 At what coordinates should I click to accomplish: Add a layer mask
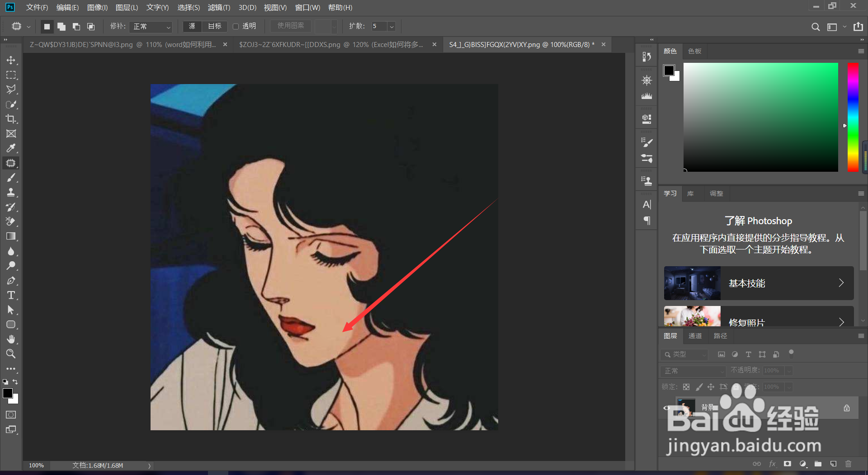click(x=788, y=464)
